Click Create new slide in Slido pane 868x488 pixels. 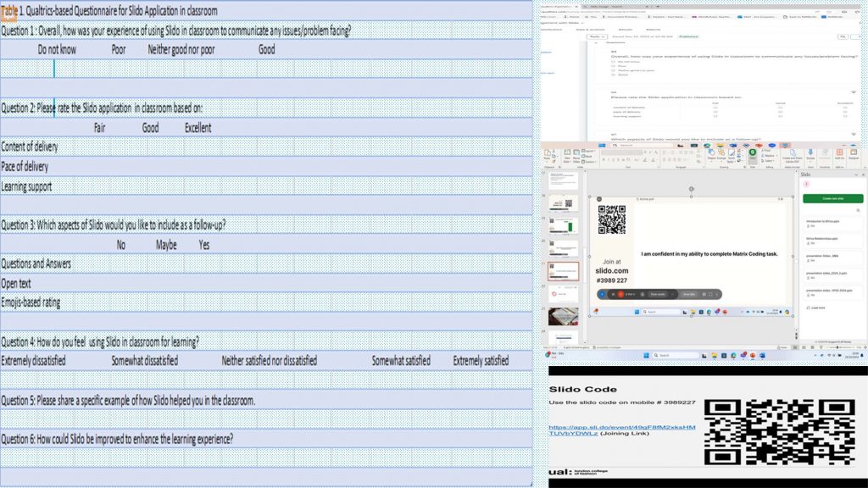point(832,198)
